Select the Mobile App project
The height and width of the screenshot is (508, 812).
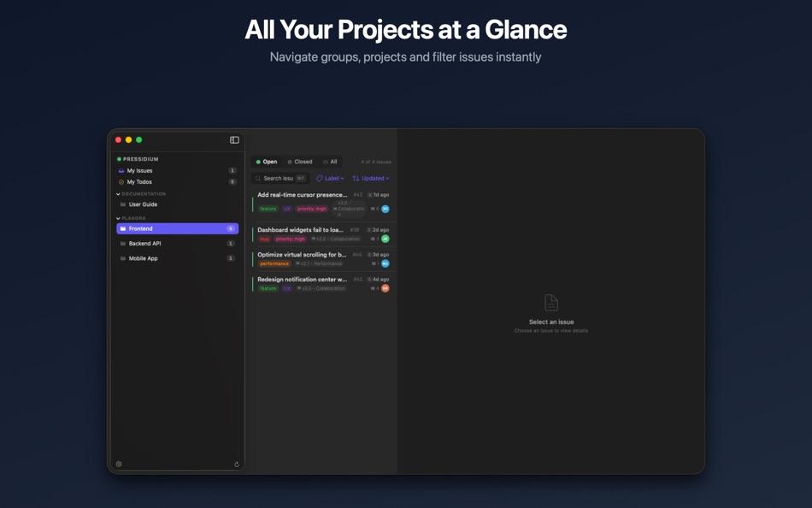click(x=144, y=258)
